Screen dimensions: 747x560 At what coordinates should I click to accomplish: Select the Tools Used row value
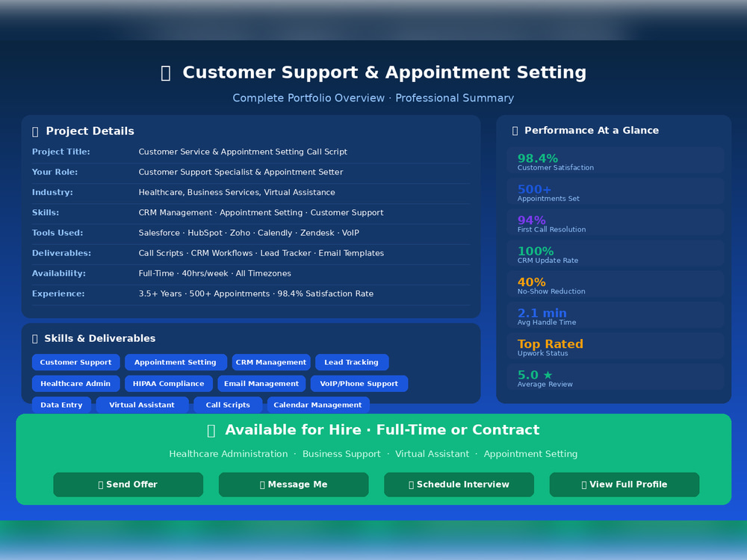(x=249, y=233)
